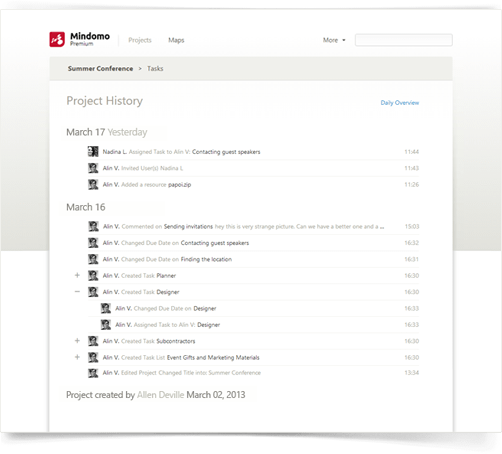
Task: Open the papoi.zip resource
Action: pyautogui.click(x=179, y=184)
